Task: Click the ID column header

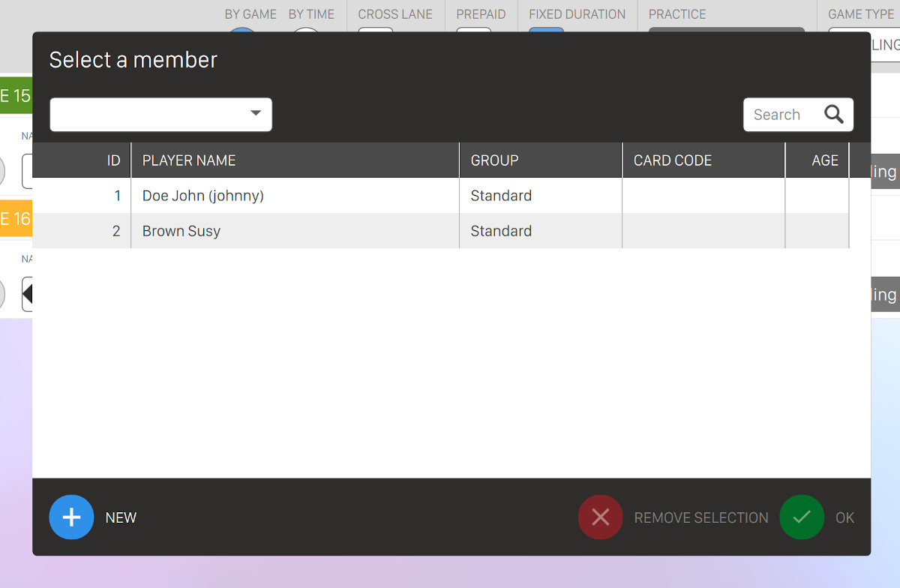Action: pyautogui.click(x=113, y=160)
